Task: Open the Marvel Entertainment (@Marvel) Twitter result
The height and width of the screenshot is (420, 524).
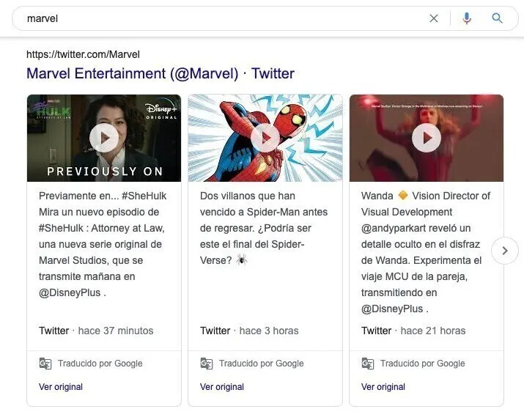Action: point(160,73)
